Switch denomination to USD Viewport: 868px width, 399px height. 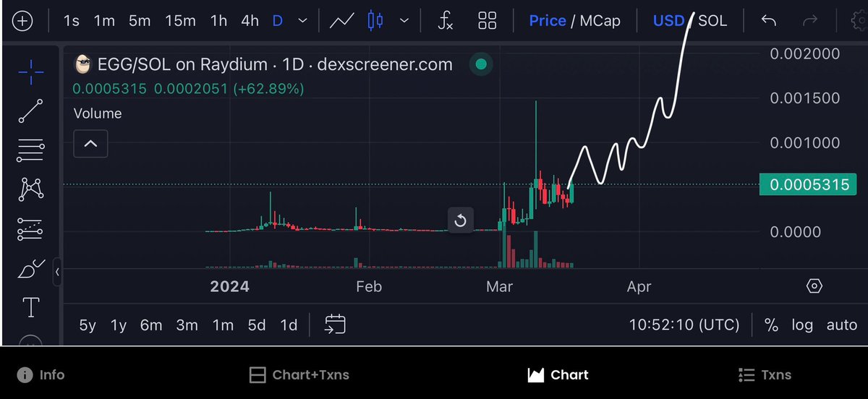[x=668, y=21]
